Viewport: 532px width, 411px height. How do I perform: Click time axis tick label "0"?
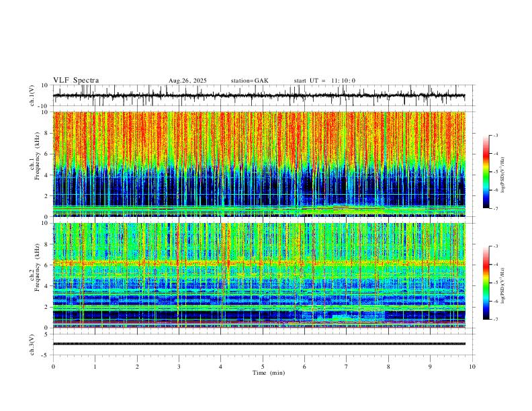click(53, 367)
